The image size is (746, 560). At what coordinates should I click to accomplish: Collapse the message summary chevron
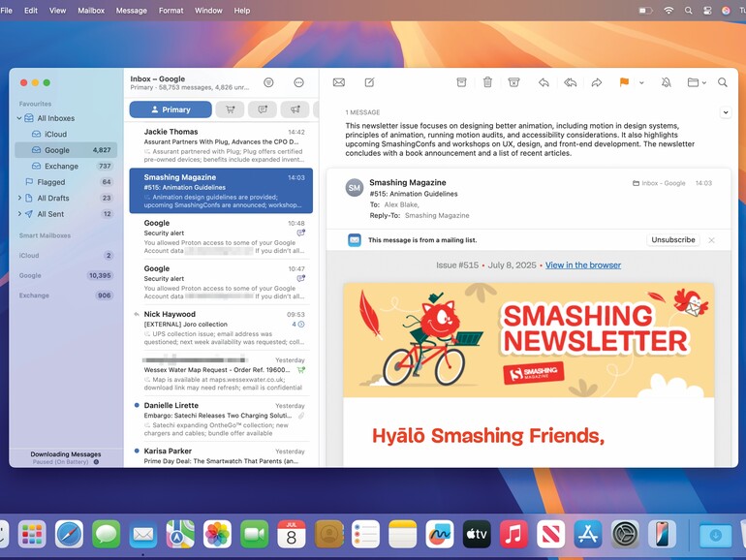click(x=726, y=112)
